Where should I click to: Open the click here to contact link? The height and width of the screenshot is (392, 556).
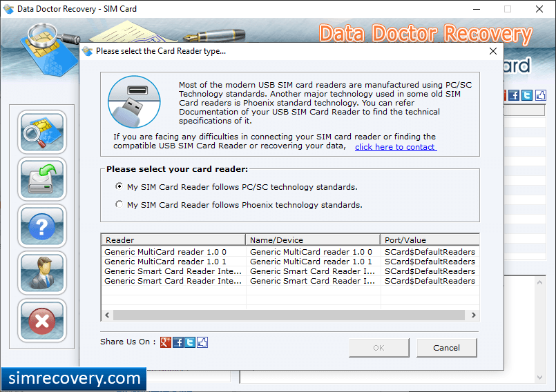pyautogui.click(x=396, y=147)
